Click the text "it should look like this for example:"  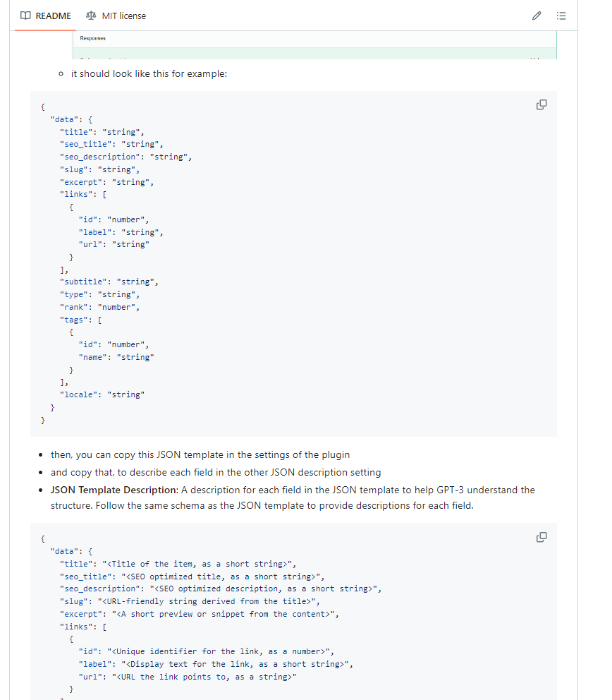149,73
